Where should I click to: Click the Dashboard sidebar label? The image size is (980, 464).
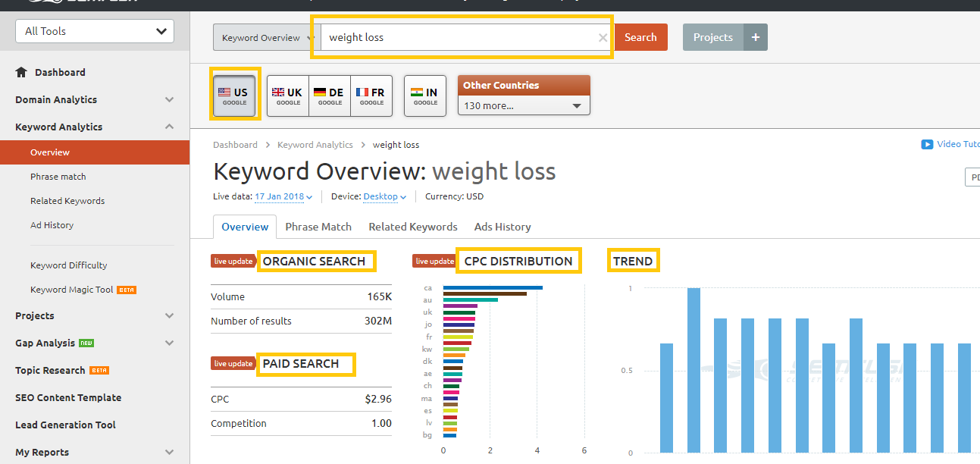pyautogui.click(x=60, y=73)
